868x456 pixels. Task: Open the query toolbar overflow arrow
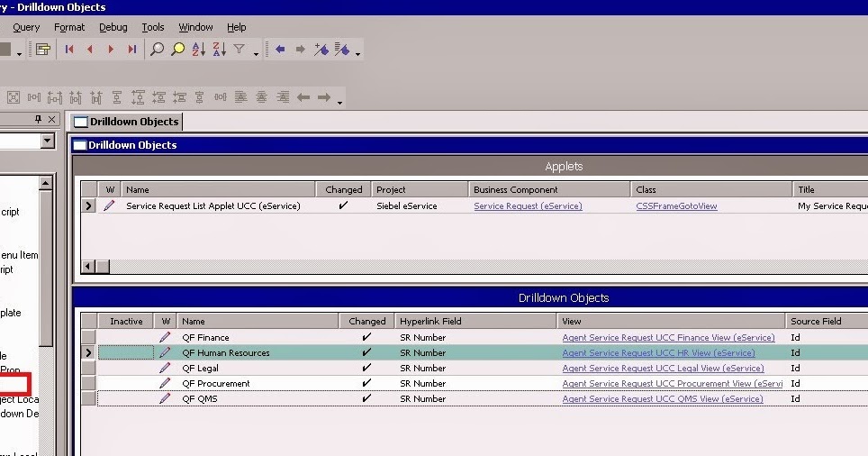click(x=256, y=54)
